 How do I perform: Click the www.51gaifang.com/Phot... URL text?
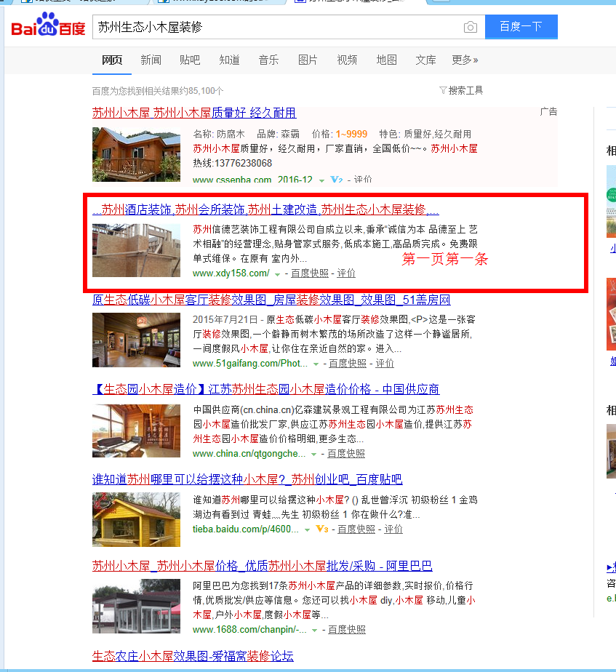[250, 364]
